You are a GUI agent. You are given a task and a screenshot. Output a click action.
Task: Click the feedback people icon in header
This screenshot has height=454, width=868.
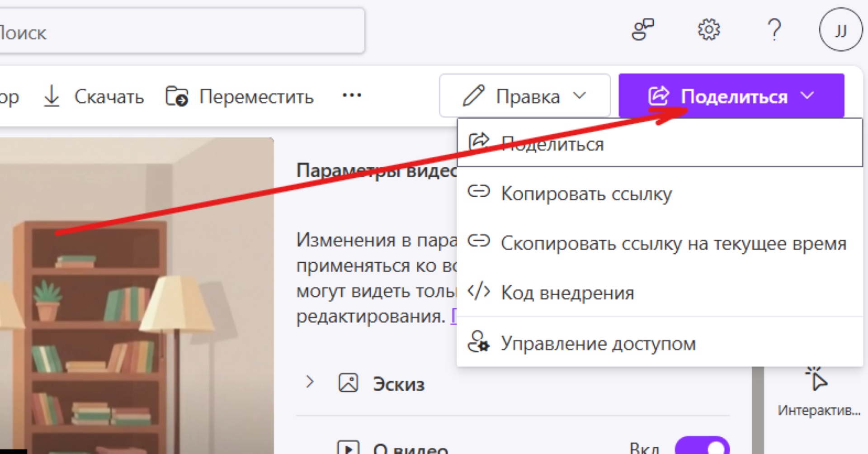(x=642, y=30)
